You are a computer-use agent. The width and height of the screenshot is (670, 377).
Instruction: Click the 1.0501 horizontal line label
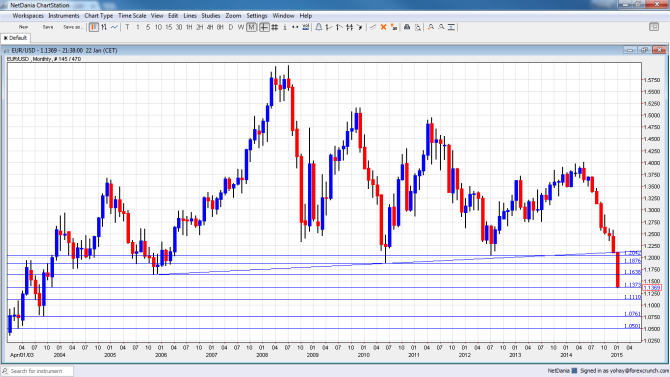tap(633, 326)
